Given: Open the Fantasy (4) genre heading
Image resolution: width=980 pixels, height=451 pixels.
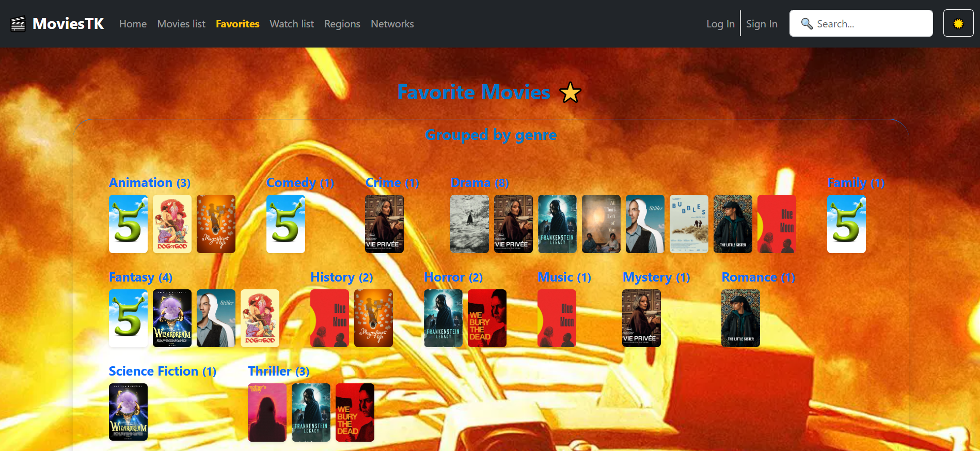Looking at the screenshot, I should point(140,277).
